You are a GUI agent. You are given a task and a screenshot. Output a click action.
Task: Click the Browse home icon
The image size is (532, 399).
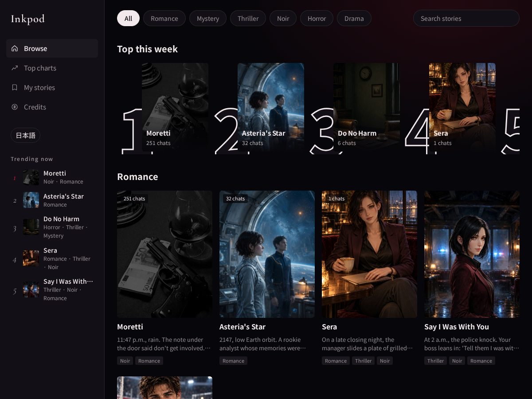[15, 48]
